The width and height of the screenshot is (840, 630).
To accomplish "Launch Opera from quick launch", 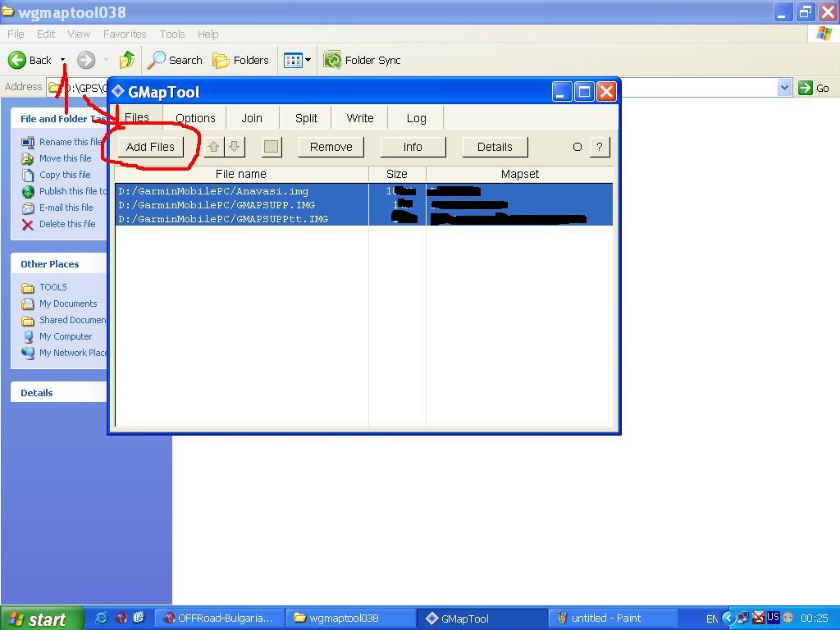I will (121, 618).
